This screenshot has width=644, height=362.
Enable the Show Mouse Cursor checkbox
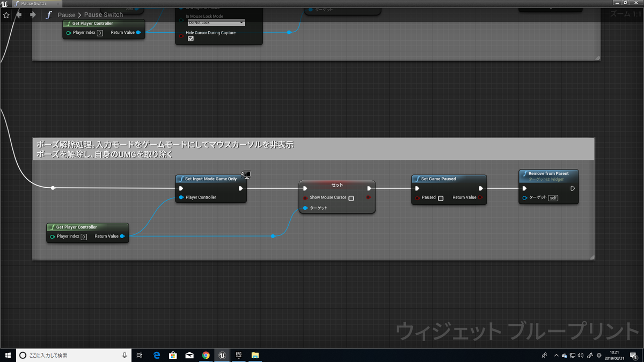[x=352, y=197]
